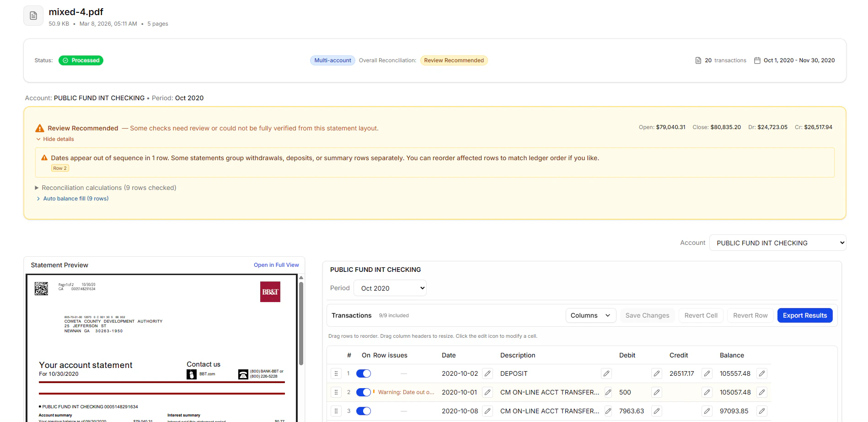This screenshot has width=868, height=422.
Task: Click the warning triangle in Review Recommended banner
Action: pos(39,128)
